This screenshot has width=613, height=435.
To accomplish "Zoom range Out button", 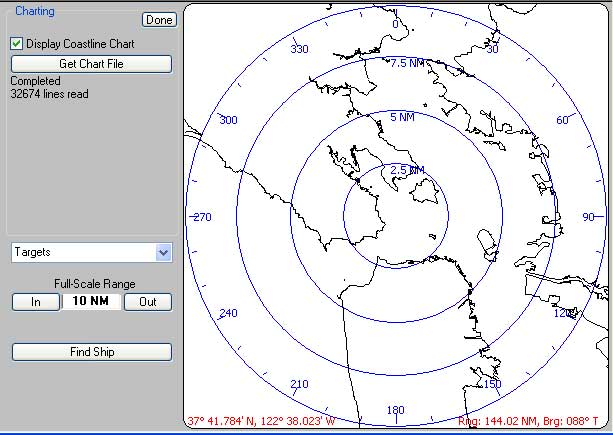I will click(148, 302).
